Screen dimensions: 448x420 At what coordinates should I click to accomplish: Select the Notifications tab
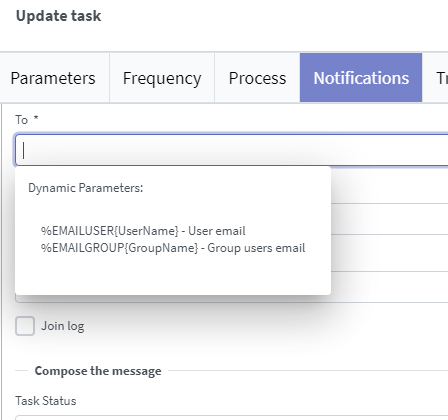click(361, 78)
